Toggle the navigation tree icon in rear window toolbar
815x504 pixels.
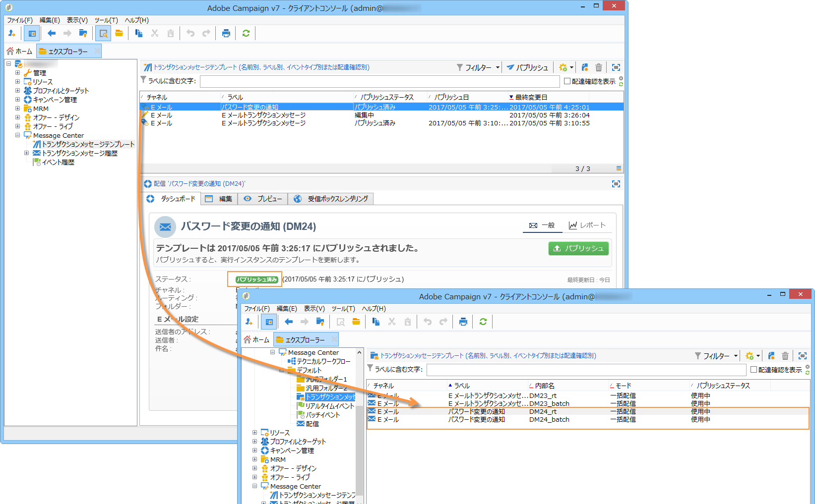click(x=32, y=33)
